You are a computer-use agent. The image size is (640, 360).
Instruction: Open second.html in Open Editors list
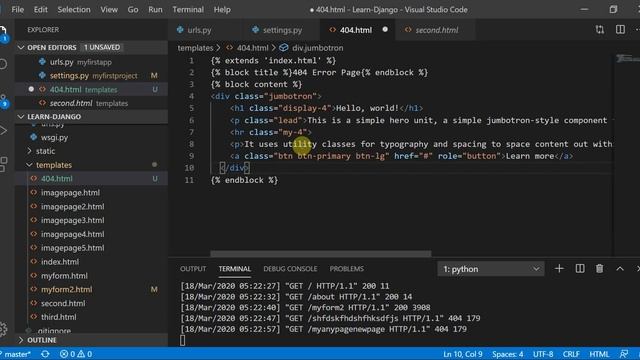pyautogui.click(x=92, y=103)
